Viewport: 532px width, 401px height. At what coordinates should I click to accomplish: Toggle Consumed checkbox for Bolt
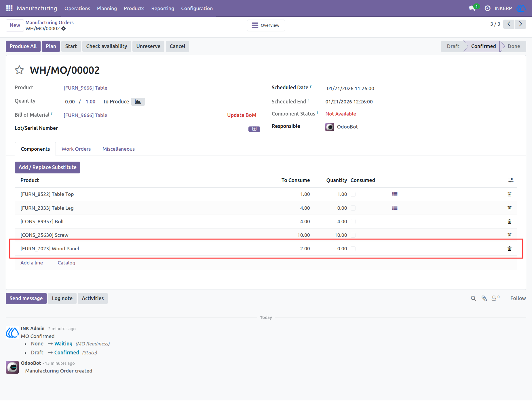(x=353, y=222)
